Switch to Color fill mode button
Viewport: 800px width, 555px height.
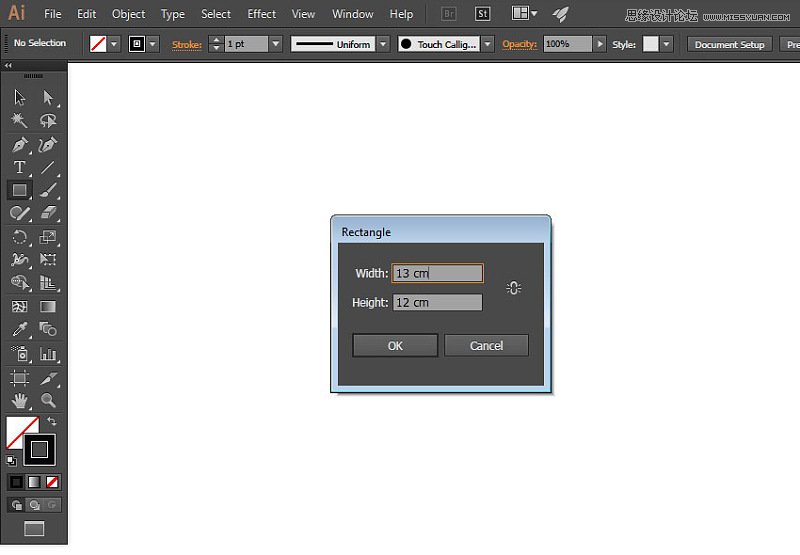(x=16, y=482)
